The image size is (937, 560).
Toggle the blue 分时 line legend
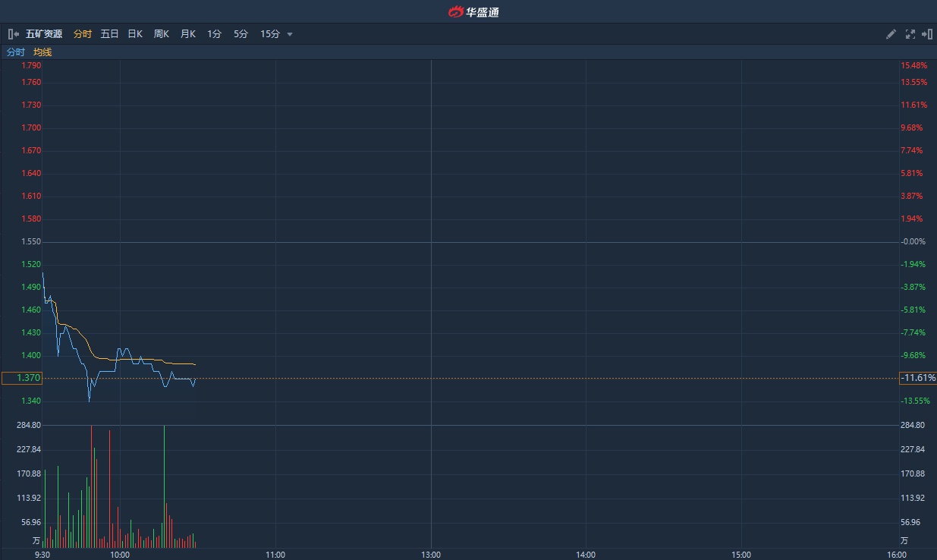pyautogui.click(x=16, y=52)
